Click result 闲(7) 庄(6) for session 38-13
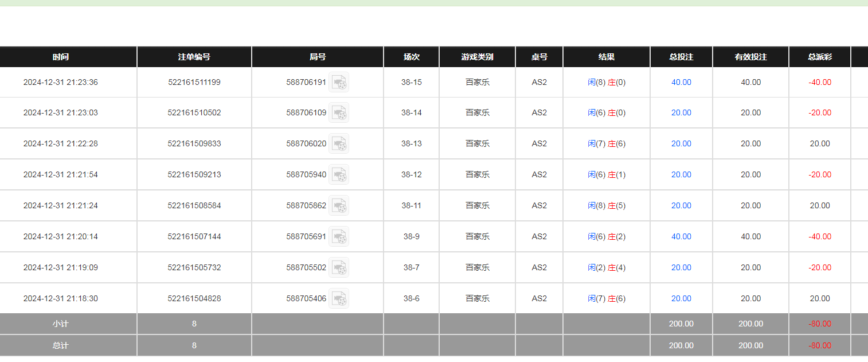Screen dimensions: 868x362 pos(606,144)
